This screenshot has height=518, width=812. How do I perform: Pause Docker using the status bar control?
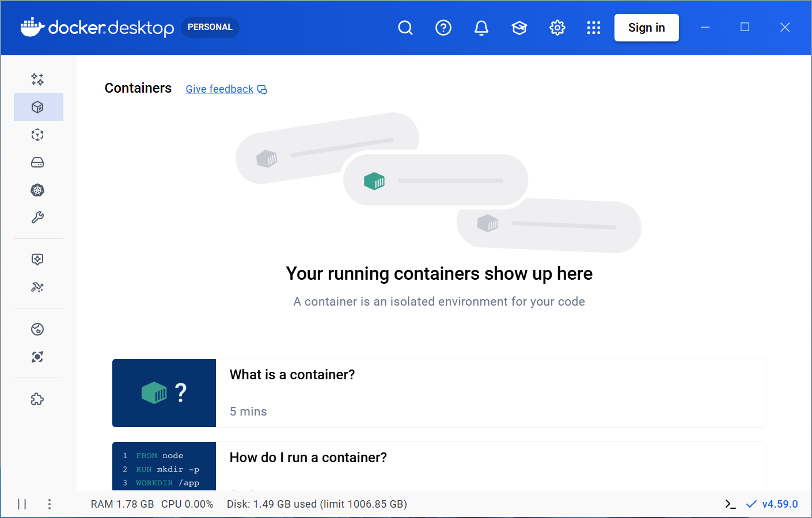click(22, 504)
